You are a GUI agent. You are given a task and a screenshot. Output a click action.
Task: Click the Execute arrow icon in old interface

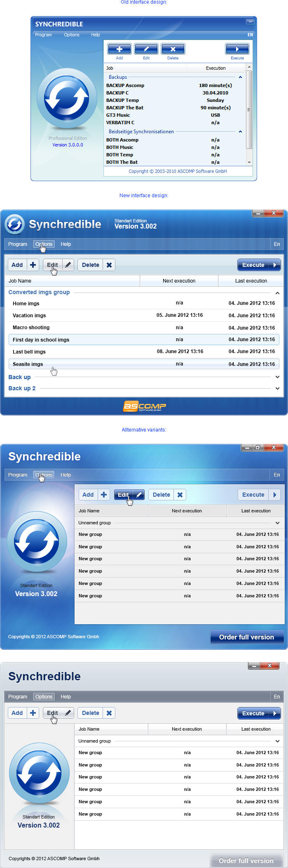(237, 49)
